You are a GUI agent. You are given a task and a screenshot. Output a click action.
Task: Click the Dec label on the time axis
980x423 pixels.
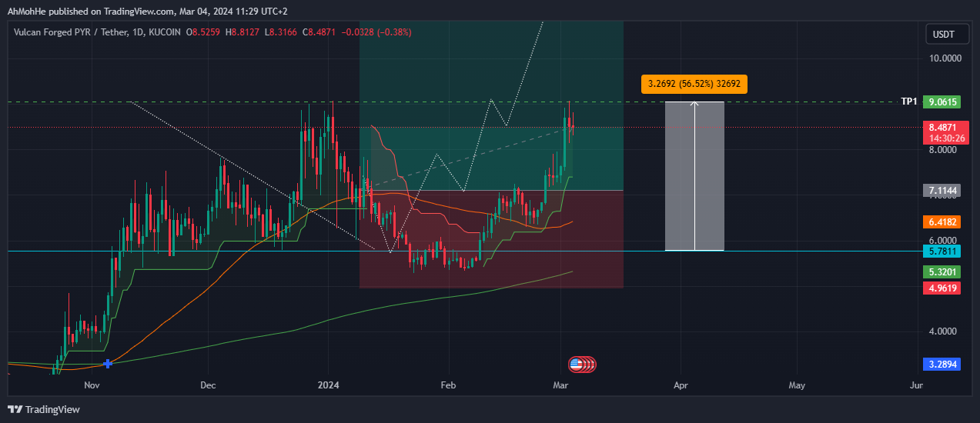209,385
